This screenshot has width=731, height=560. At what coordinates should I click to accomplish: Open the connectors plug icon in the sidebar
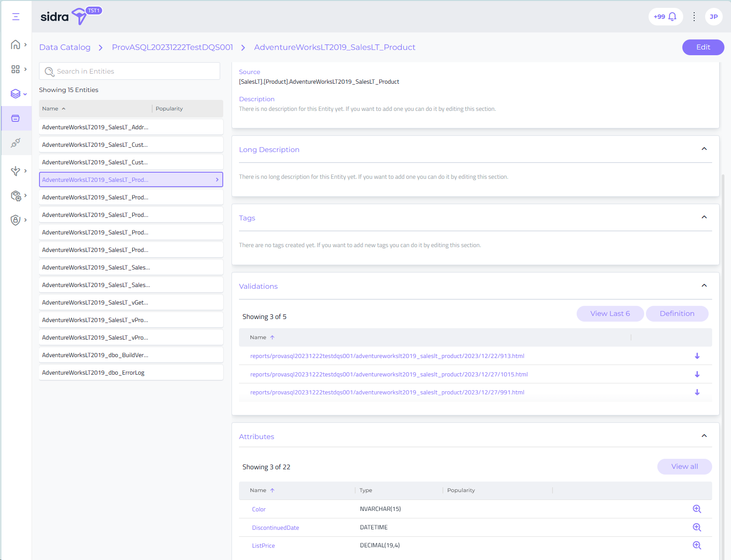pos(16,143)
